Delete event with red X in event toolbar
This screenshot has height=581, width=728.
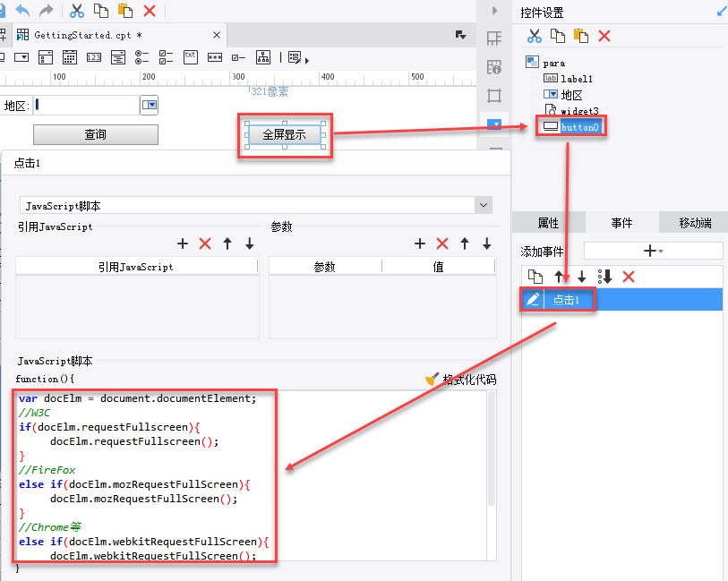pos(629,277)
